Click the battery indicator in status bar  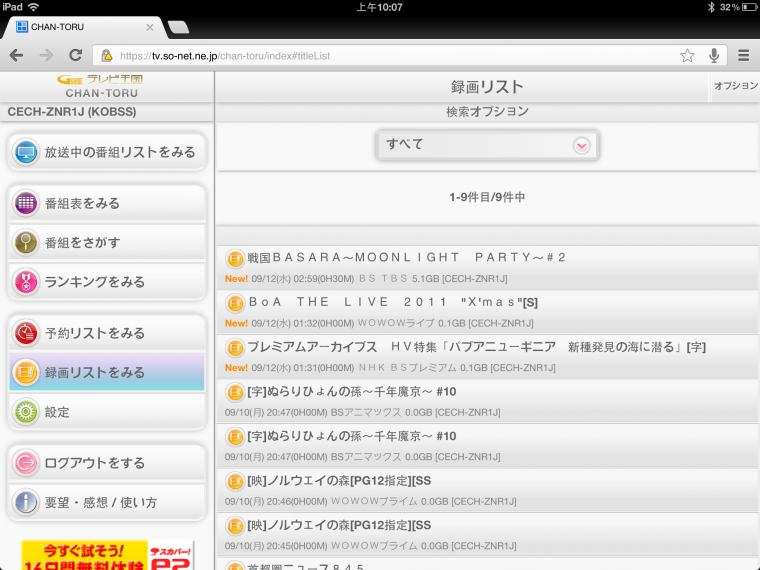[x=749, y=7]
